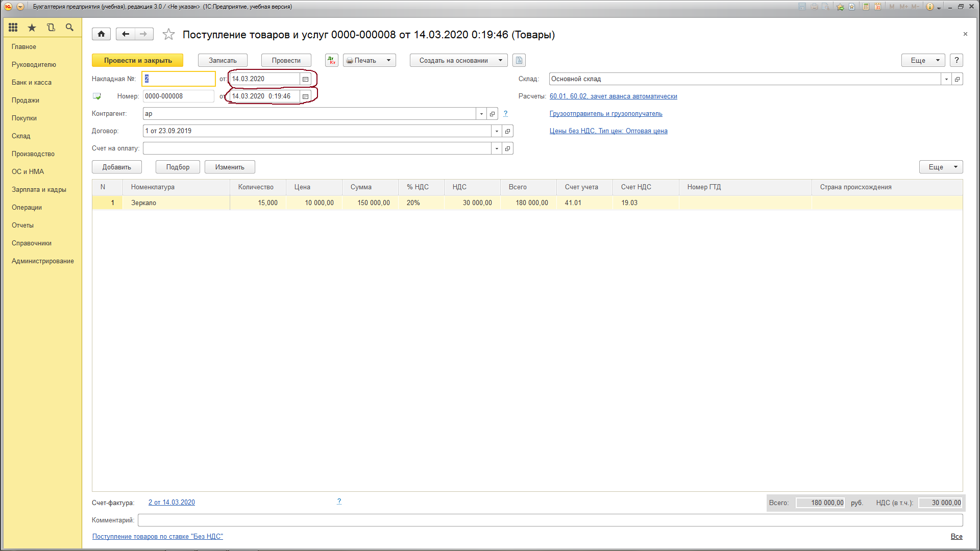Add document to favorites star
This screenshot has height=551, width=980.
(x=168, y=35)
